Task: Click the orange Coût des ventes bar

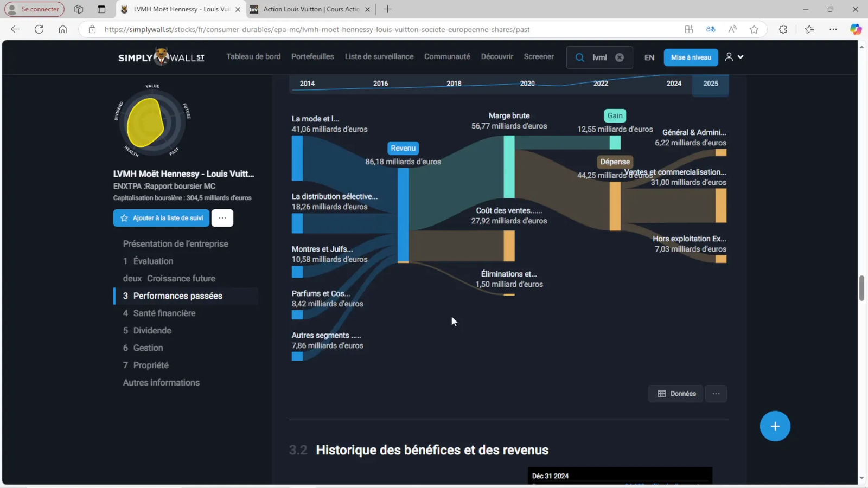Action: pos(509,246)
